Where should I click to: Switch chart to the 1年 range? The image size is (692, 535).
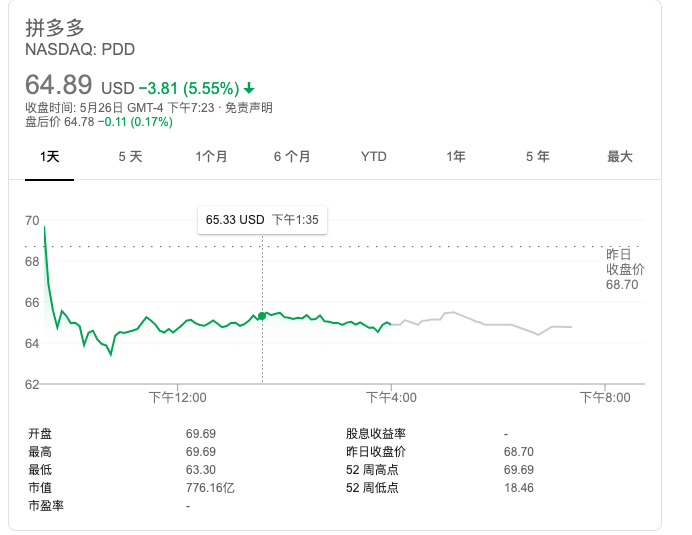[456, 157]
